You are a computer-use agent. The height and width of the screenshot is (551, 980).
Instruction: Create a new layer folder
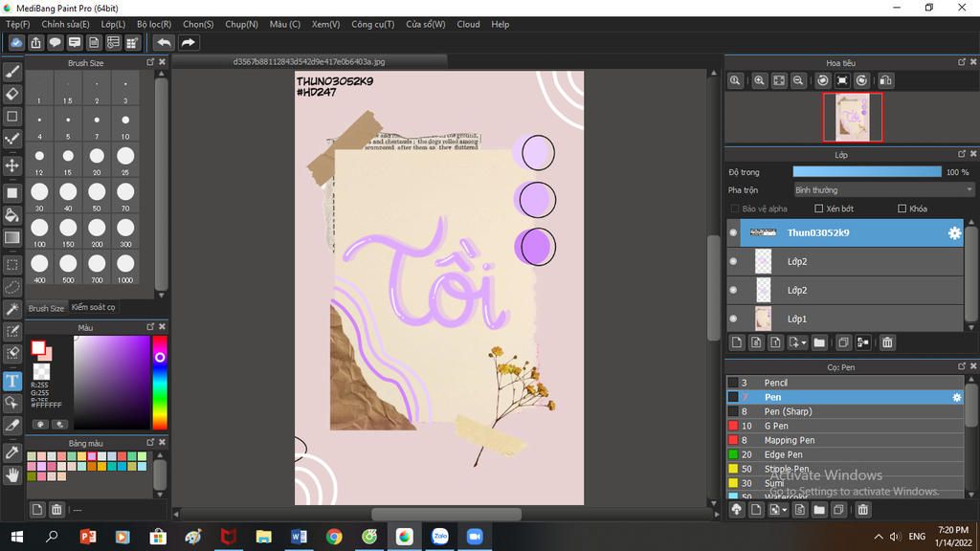click(819, 342)
